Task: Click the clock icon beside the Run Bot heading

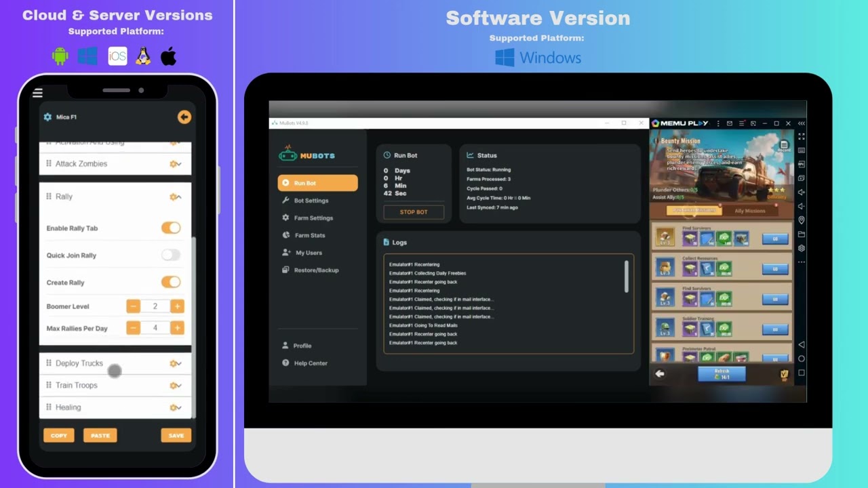Action: pos(387,156)
